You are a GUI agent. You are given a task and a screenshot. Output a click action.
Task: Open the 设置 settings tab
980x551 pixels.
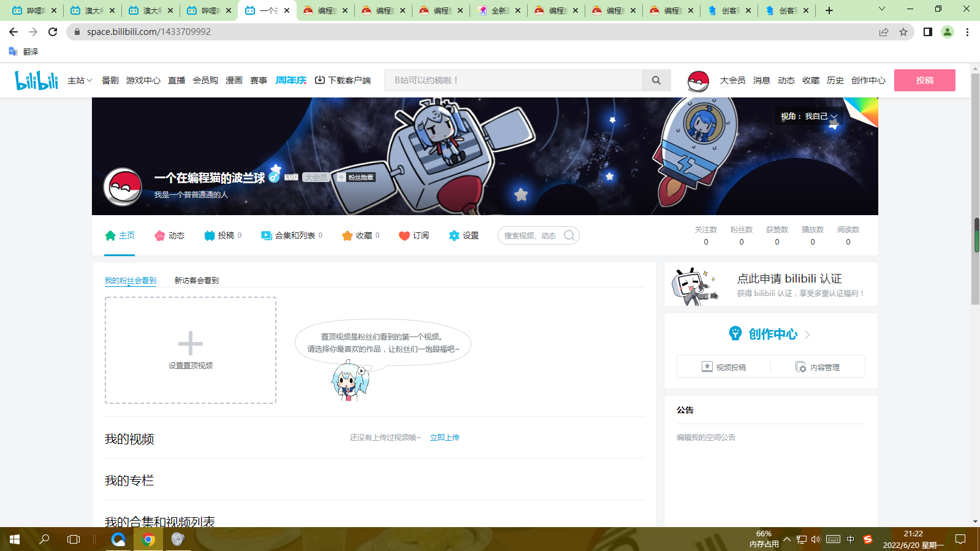pos(464,235)
